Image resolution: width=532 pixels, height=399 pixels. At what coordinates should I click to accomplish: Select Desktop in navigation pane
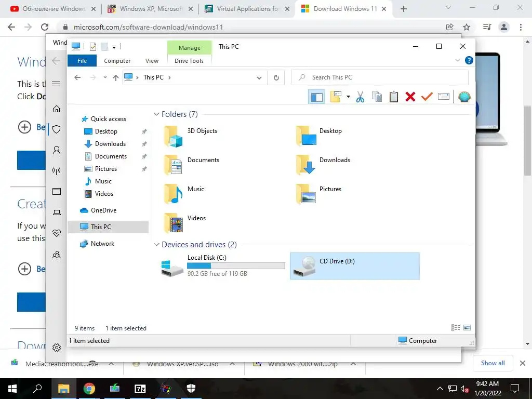coord(106,131)
